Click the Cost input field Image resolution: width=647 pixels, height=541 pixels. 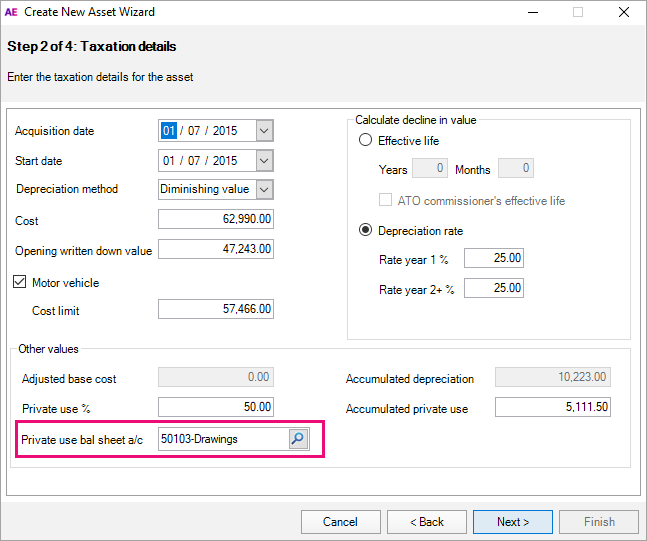coord(216,220)
